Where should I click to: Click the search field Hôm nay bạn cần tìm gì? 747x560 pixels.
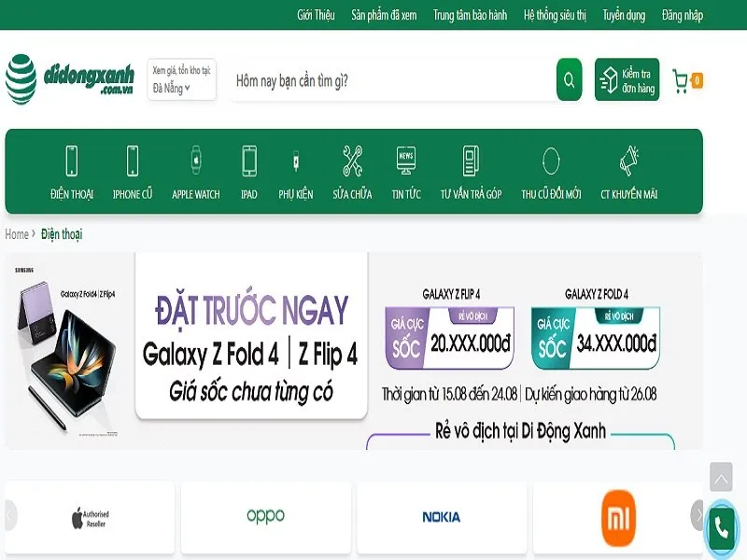click(x=393, y=80)
